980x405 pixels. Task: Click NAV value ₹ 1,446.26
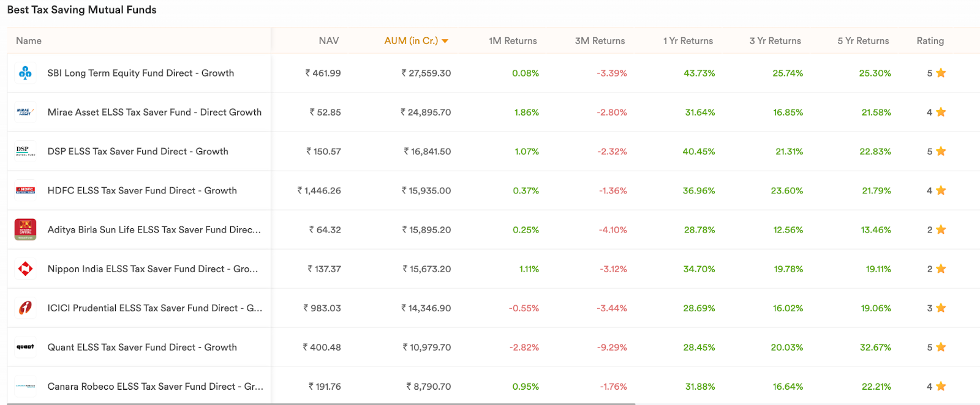click(x=319, y=190)
